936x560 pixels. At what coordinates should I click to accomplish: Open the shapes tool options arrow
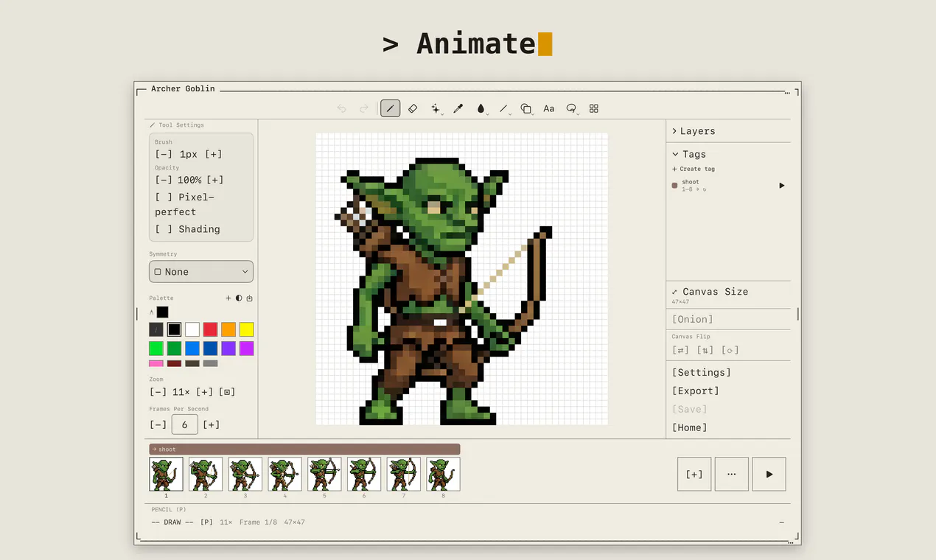(x=532, y=113)
